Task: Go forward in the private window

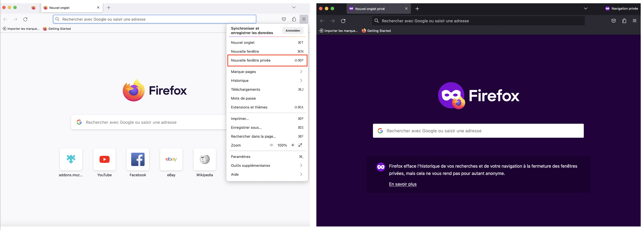Action: 333,21
